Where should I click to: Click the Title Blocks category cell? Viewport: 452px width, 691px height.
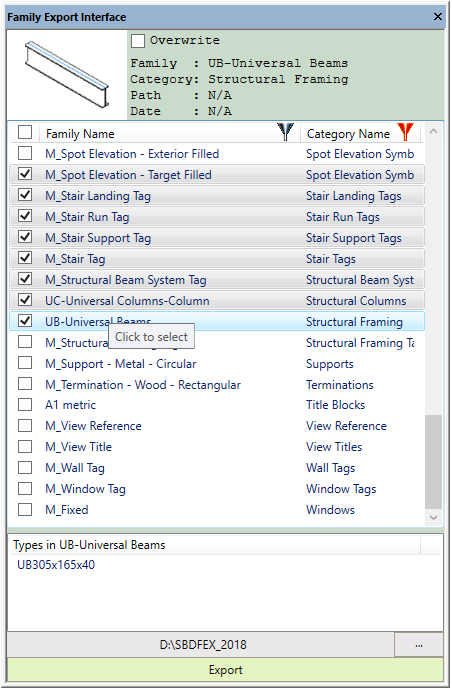336,405
